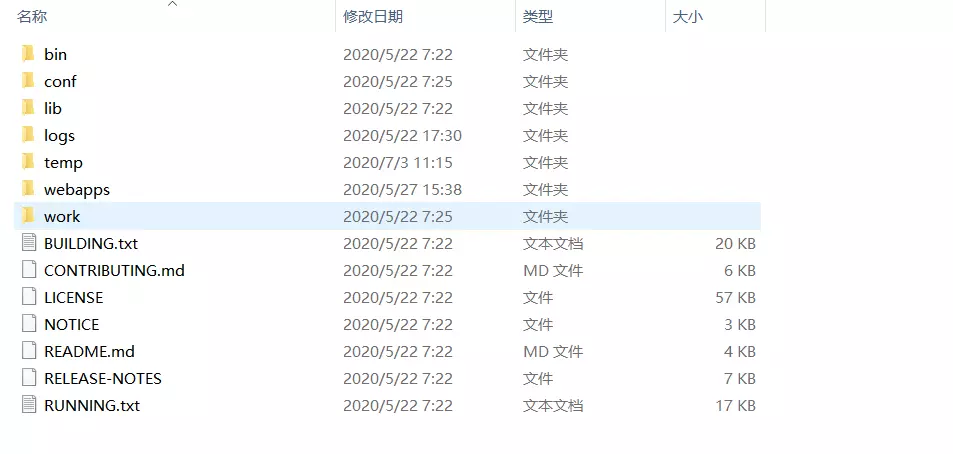The height and width of the screenshot is (454, 953).
Task: Select the LICENSE file icon
Action: coord(29,297)
